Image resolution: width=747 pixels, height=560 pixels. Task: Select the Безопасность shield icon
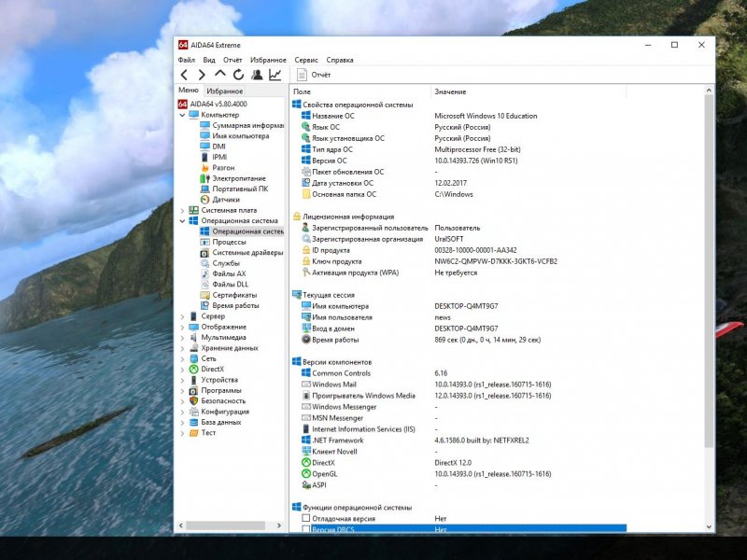coord(193,401)
